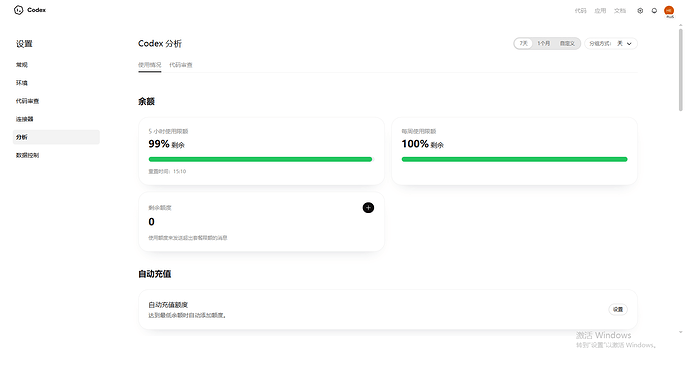Click the 99% 剩余 value
Viewport: 690px width, 369px height.
[x=166, y=144]
